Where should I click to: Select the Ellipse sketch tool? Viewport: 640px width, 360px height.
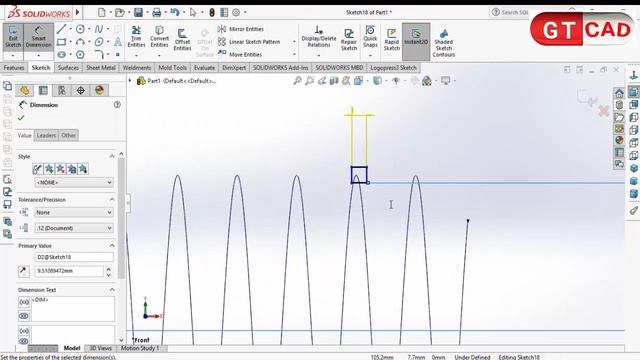[x=99, y=42]
